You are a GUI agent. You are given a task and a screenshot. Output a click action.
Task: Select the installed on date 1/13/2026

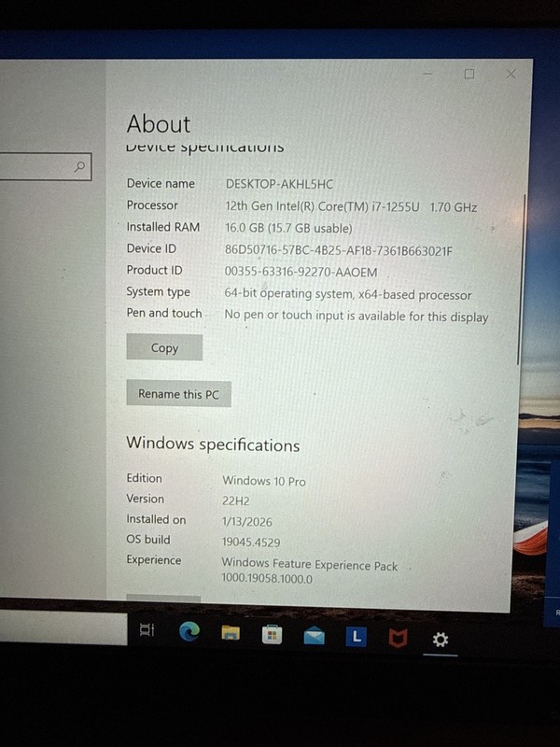click(x=246, y=522)
